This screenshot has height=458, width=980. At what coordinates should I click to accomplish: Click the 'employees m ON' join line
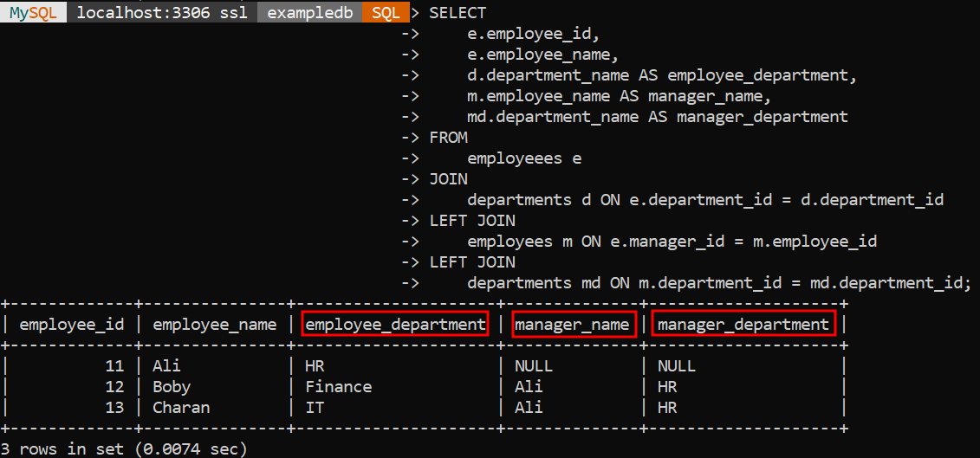point(672,242)
